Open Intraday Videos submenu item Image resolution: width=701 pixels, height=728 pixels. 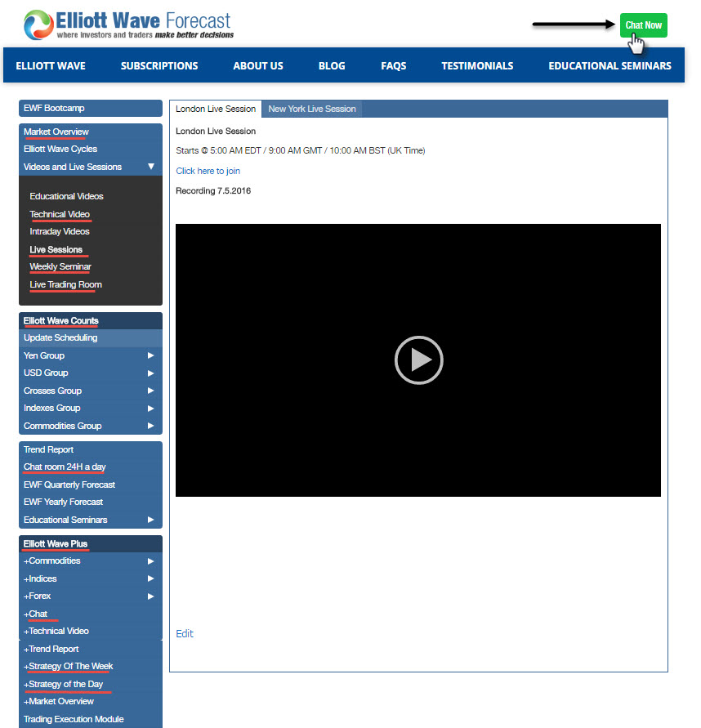point(60,231)
